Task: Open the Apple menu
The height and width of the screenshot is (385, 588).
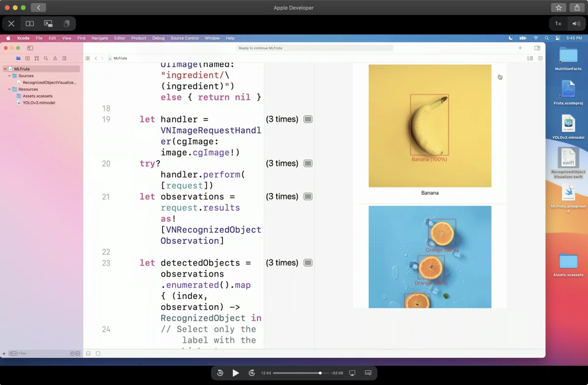Action: click(x=8, y=38)
